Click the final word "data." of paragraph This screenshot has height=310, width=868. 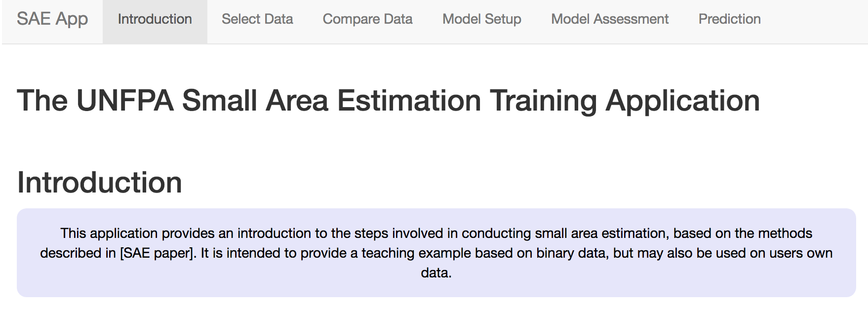[x=436, y=273]
